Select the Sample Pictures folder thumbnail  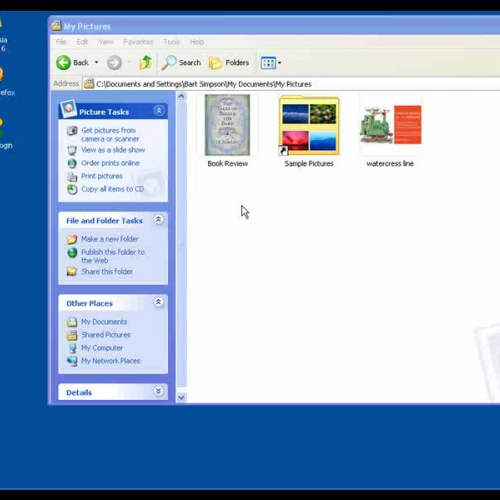pos(309,126)
